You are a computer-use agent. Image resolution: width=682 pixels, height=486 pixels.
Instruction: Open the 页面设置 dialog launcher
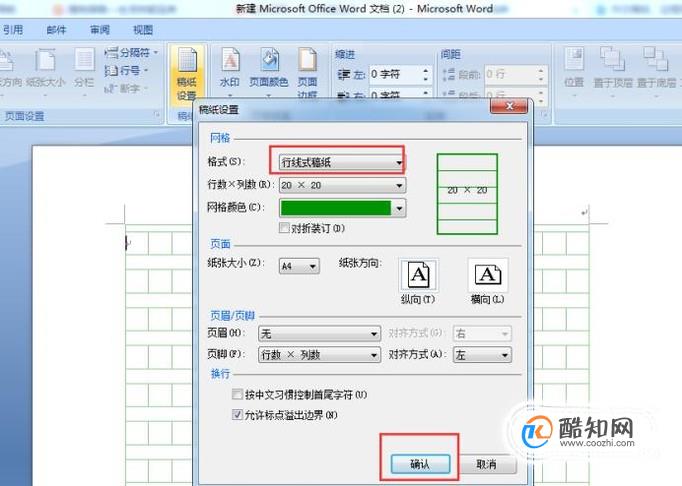(157, 115)
